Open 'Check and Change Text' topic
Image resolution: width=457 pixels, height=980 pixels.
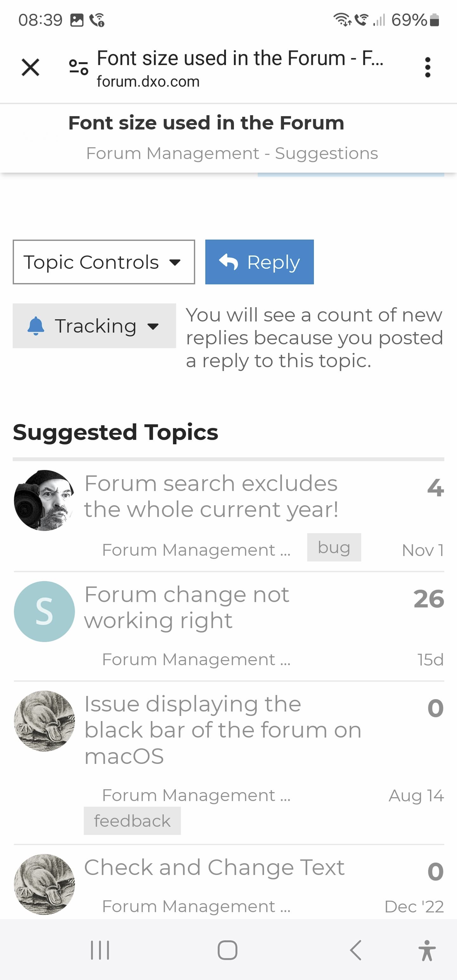(x=214, y=867)
